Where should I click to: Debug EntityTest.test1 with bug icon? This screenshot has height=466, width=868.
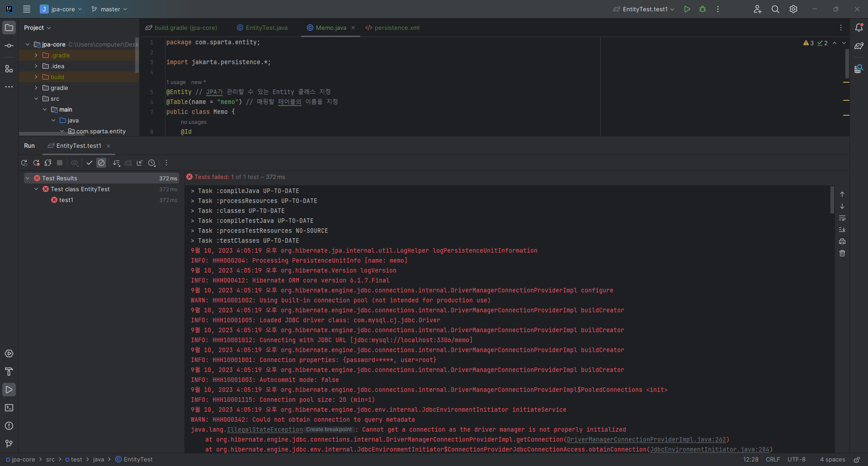click(703, 9)
